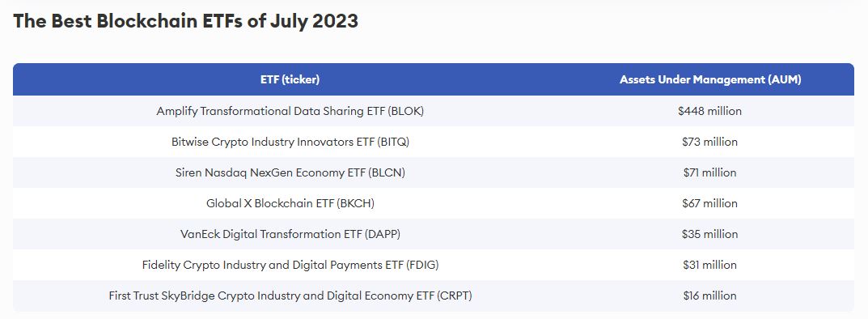Open Fidelity Crypto Industry and Digital Payments ETF (FDIG)
Viewport: 868px width, 319px height.
[x=290, y=265]
